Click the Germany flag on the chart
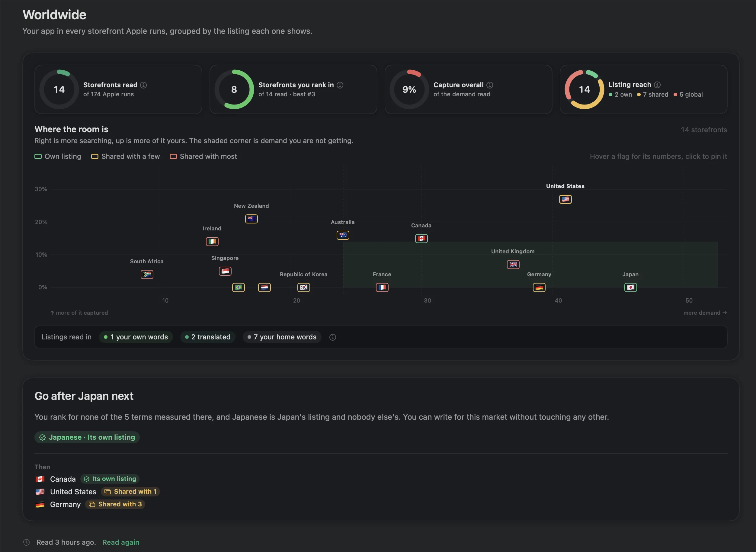 click(539, 287)
